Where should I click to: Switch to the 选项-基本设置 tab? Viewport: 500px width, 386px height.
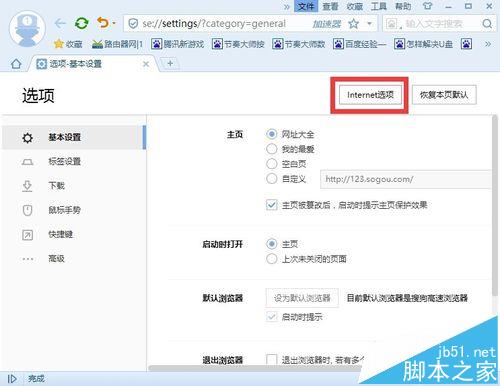pos(92,64)
